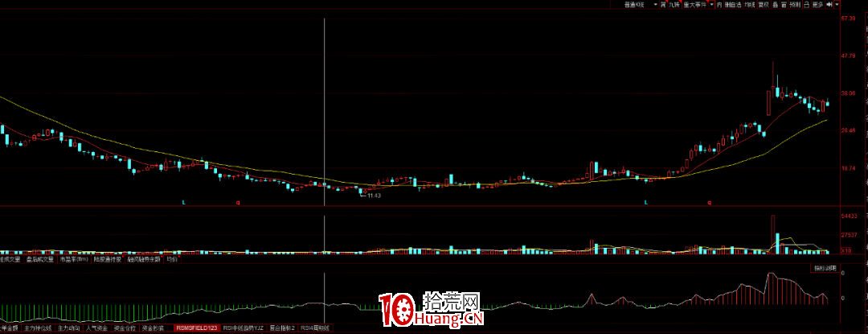Click the 删自选 remove-from-watchlist button
This screenshot has width=868, height=334.
pyautogui.click(x=733, y=5)
